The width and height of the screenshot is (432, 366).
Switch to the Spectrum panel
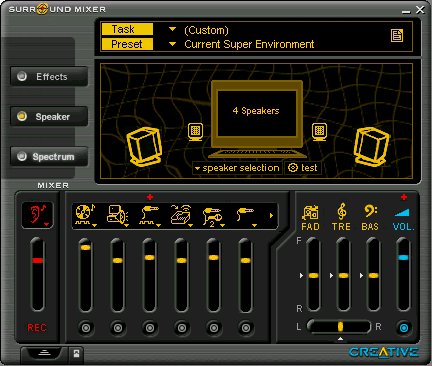click(49, 156)
